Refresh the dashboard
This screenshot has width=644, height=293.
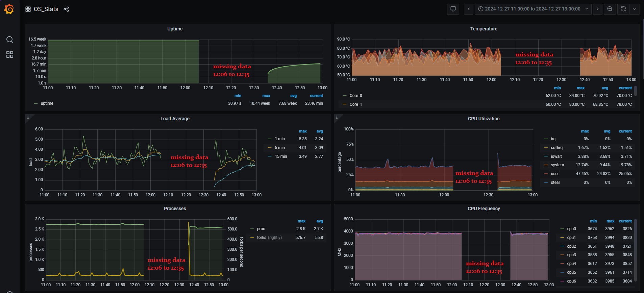pyautogui.click(x=623, y=9)
